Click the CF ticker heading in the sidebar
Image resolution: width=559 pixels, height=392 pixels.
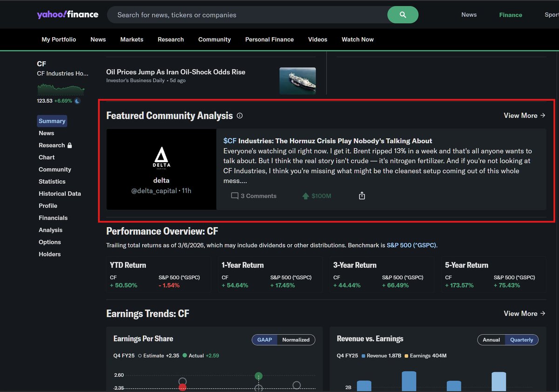pyautogui.click(x=41, y=64)
